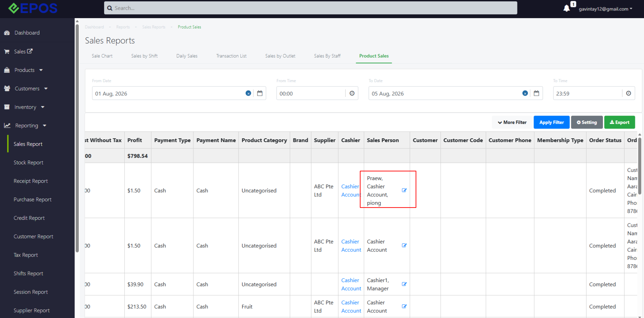This screenshot has width=644, height=318.
Task: Click the EPOS logo
Action: pos(32,8)
